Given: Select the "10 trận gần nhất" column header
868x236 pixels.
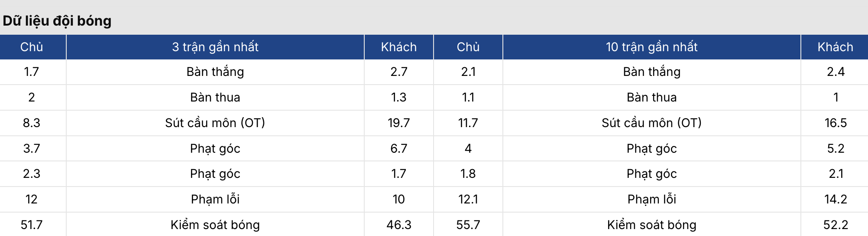Looking at the screenshot, I should tap(651, 47).
